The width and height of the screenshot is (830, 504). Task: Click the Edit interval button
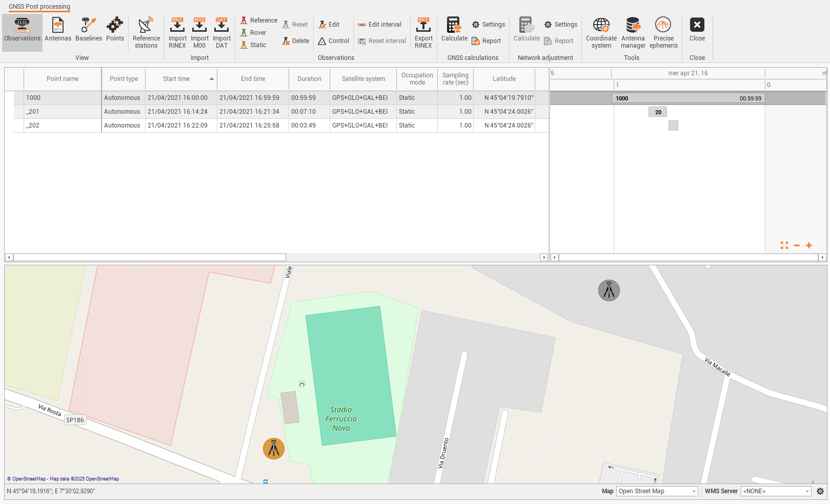pyautogui.click(x=380, y=25)
